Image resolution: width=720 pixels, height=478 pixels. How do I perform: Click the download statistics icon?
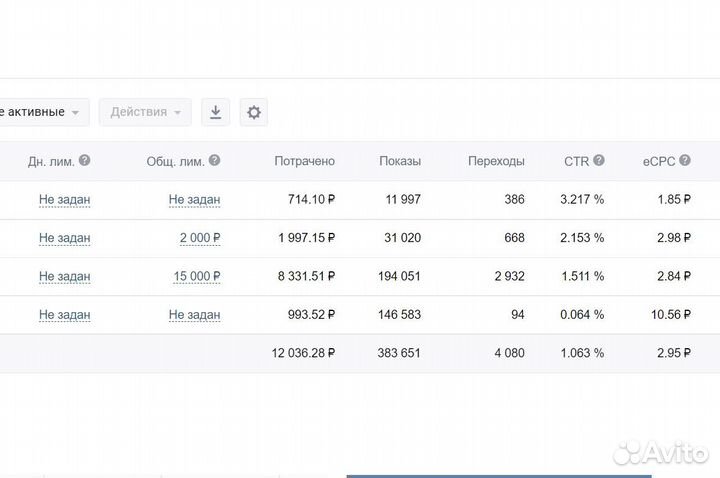click(x=215, y=112)
